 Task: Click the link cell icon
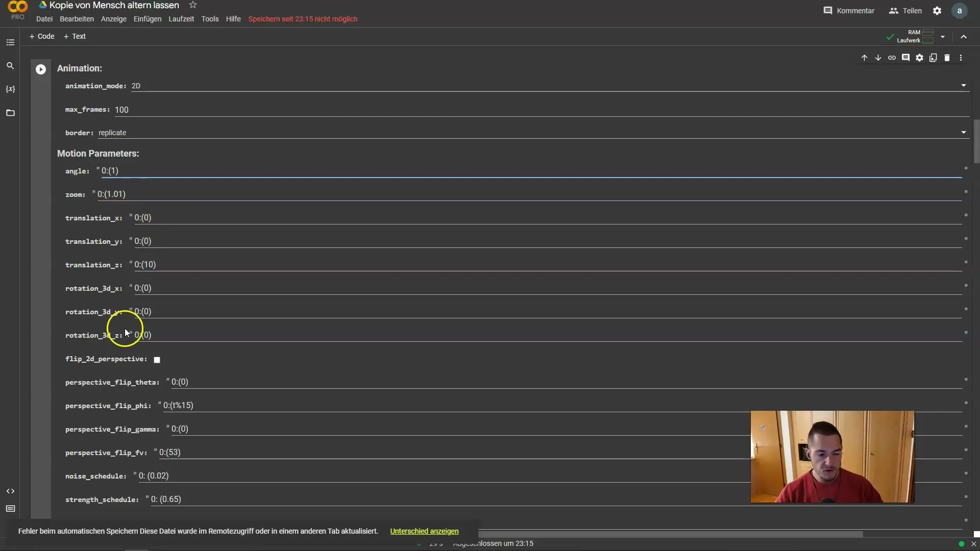coord(892,58)
